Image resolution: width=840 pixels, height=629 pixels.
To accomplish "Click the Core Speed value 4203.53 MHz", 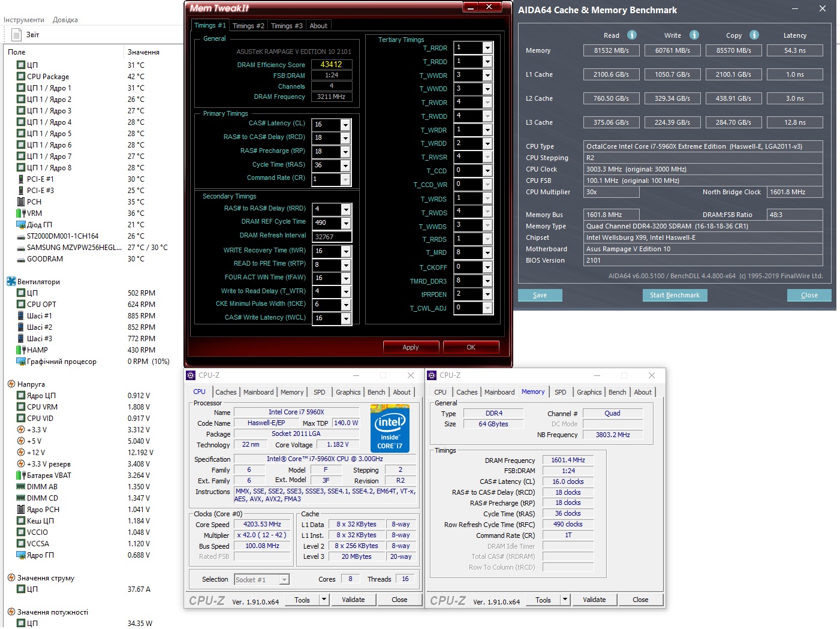I will coord(263,524).
